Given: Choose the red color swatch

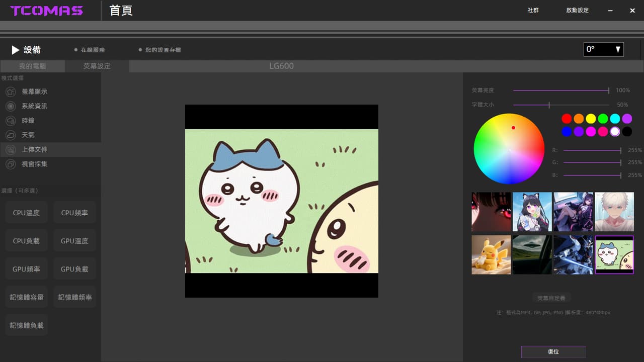Looking at the screenshot, I should (x=567, y=119).
